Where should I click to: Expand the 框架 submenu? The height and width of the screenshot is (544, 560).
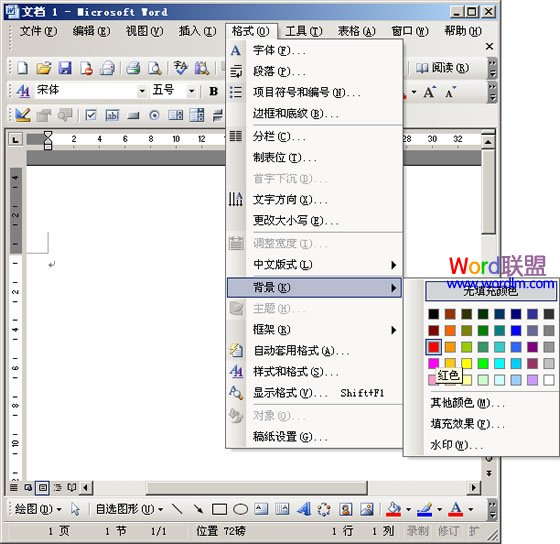(x=314, y=330)
